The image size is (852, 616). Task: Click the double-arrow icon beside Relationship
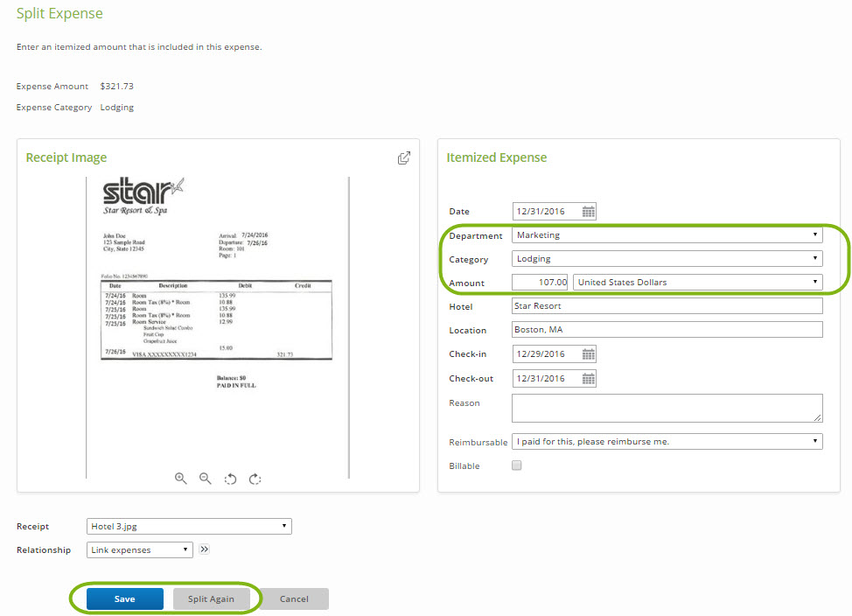(205, 549)
